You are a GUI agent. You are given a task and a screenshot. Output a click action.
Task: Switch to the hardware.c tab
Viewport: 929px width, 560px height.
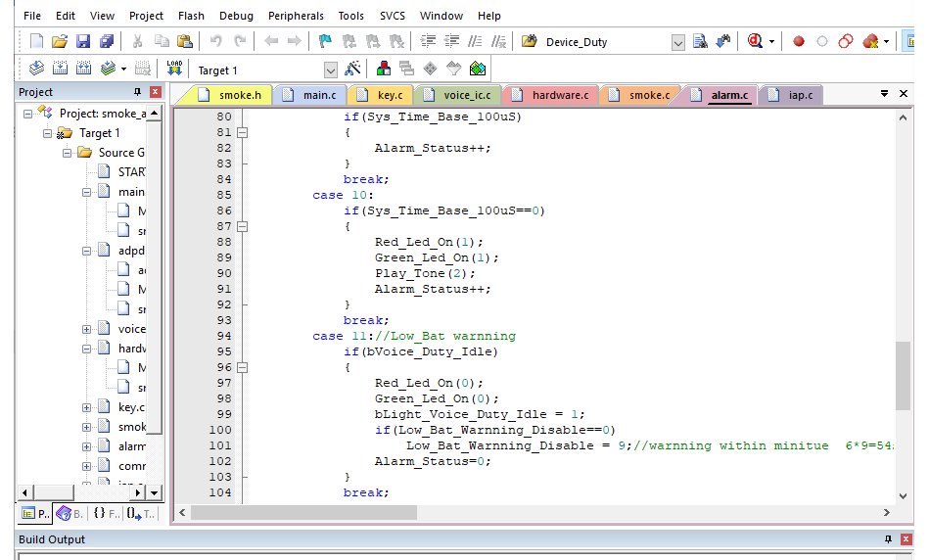tap(559, 95)
